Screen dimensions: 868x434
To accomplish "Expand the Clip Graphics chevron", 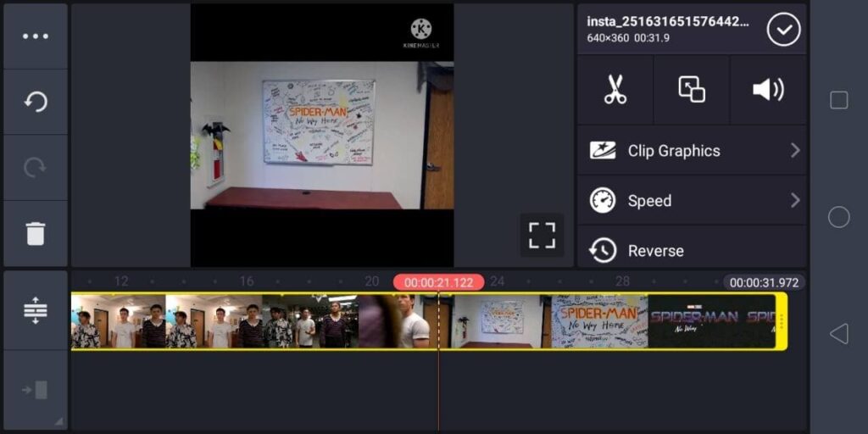I will [795, 151].
